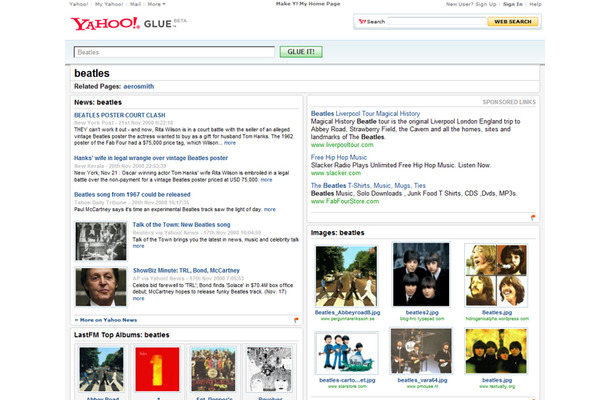
Task: Open Free Hip Hop Music sponsored link
Action: tap(339, 157)
